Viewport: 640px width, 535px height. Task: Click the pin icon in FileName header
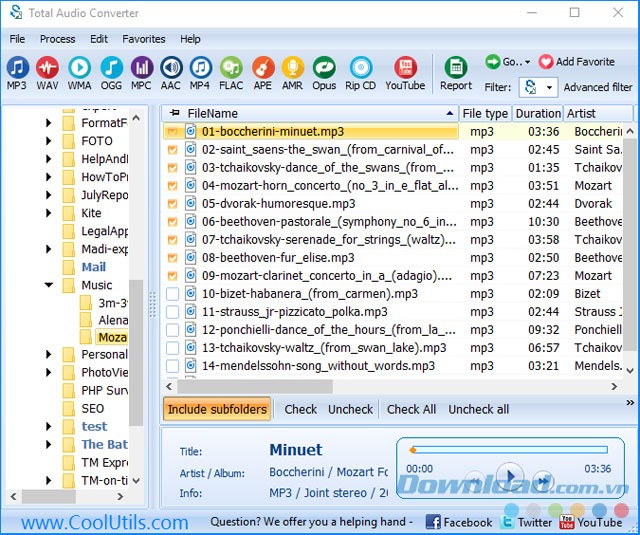[175, 113]
